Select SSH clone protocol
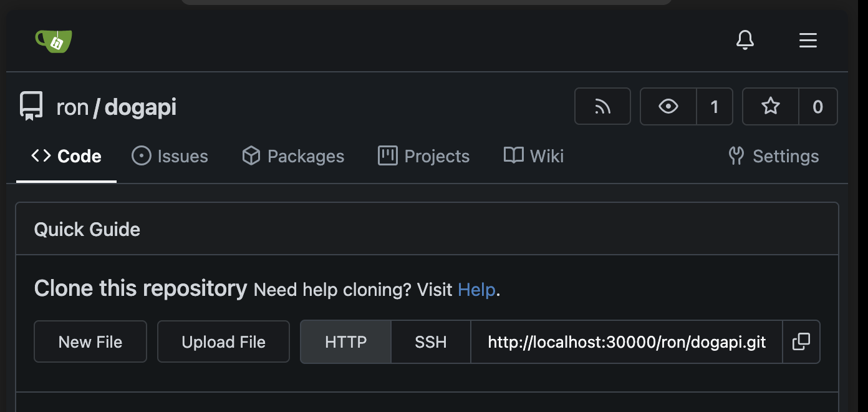This screenshot has width=868, height=412. pos(431,341)
